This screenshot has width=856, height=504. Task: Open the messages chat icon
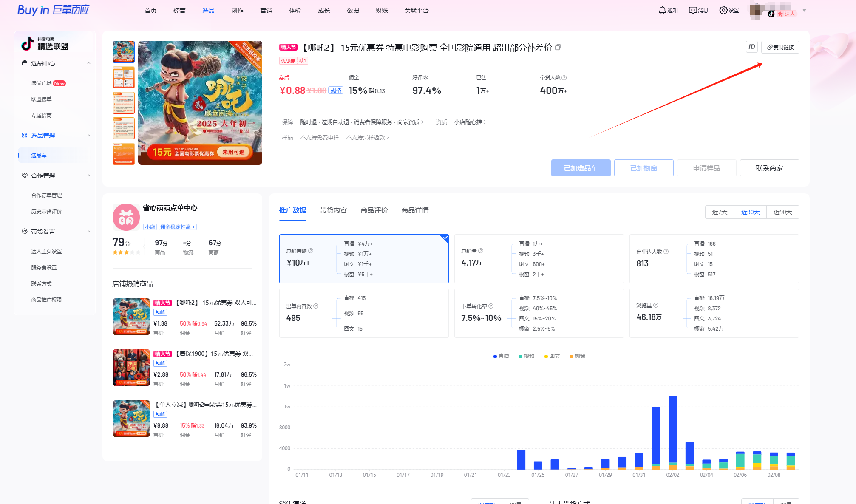coord(693,10)
